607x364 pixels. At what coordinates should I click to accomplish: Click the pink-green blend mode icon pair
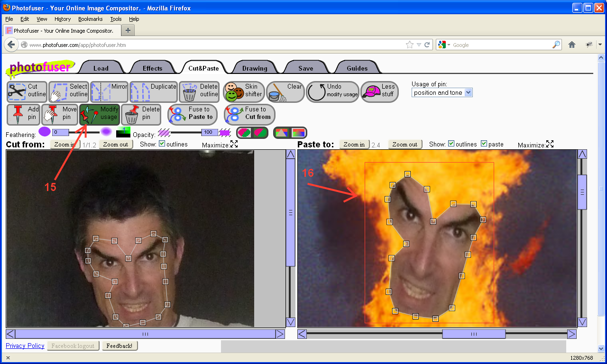252,133
